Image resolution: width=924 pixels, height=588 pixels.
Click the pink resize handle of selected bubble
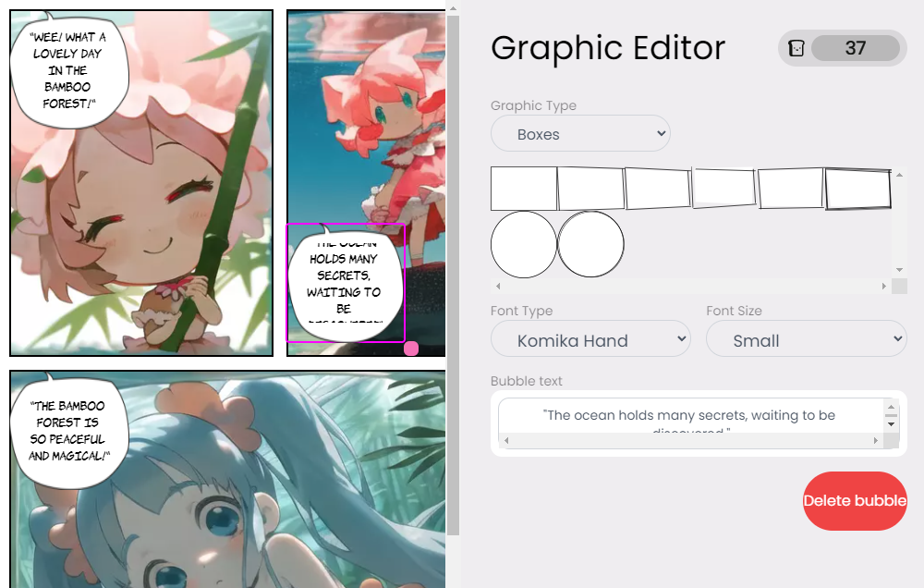[411, 349]
